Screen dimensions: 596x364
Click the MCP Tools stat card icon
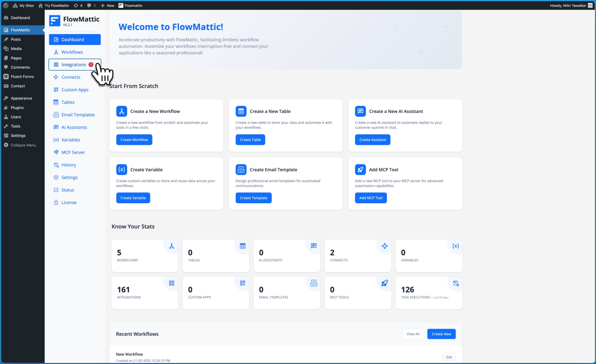[x=385, y=283]
